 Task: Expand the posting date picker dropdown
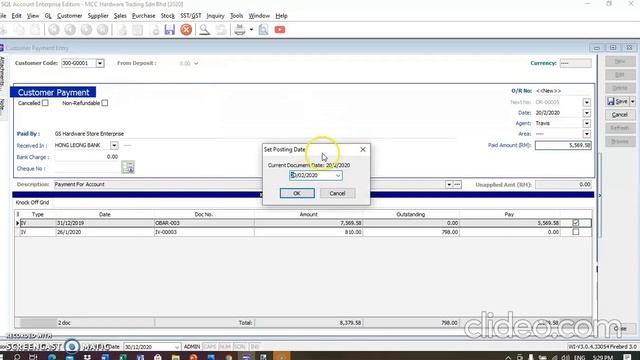coord(338,176)
